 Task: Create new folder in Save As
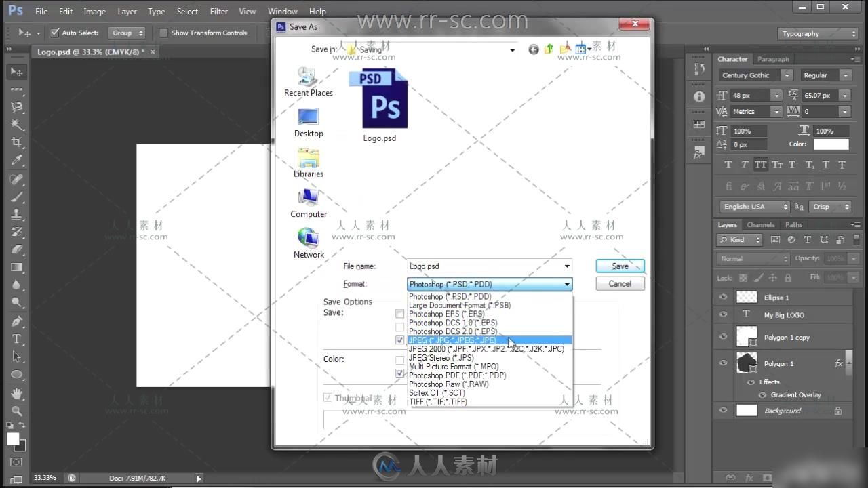pyautogui.click(x=565, y=49)
